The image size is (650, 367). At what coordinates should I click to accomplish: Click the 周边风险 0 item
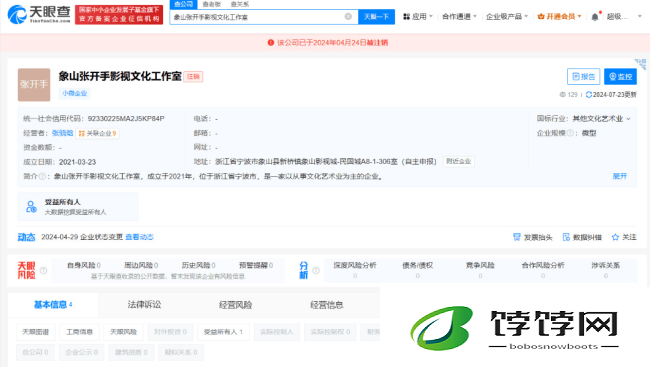pyautogui.click(x=141, y=265)
